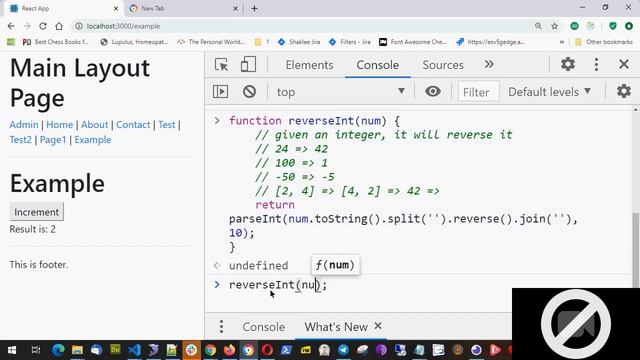Image resolution: width=640 pixels, height=360 pixels.
Task: Open Telegram from the taskbar
Action: click(x=343, y=350)
